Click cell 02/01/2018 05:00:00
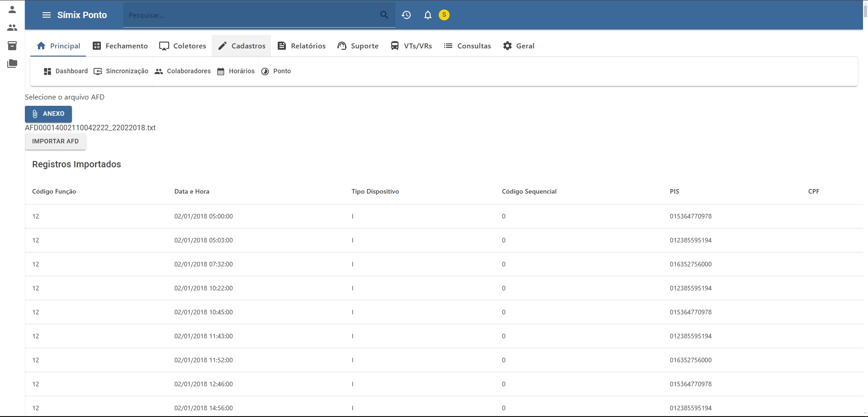 click(x=204, y=216)
